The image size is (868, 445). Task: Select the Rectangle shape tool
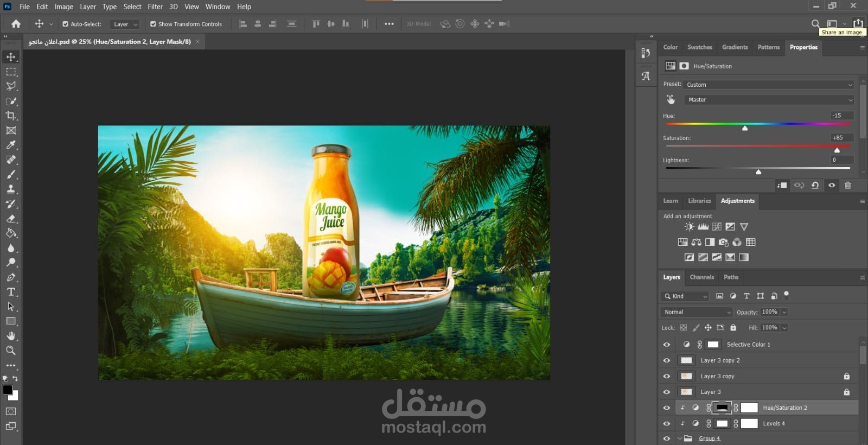click(11, 321)
